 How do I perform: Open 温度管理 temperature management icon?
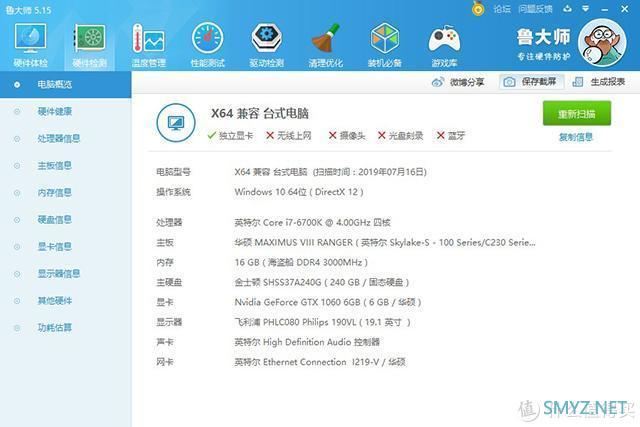[149, 45]
